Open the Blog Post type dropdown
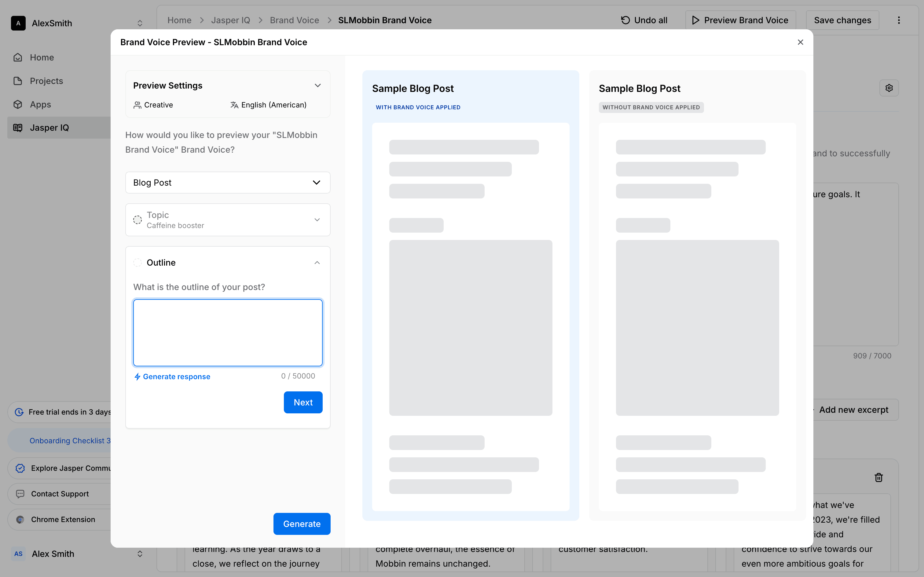The width and height of the screenshot is (924, 577). [x=228, y=183]
